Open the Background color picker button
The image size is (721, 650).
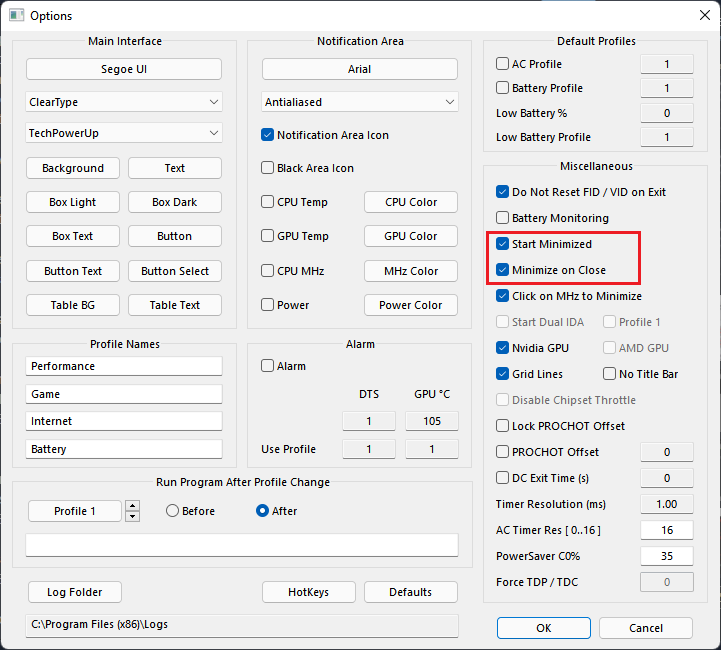click(73, 168)
